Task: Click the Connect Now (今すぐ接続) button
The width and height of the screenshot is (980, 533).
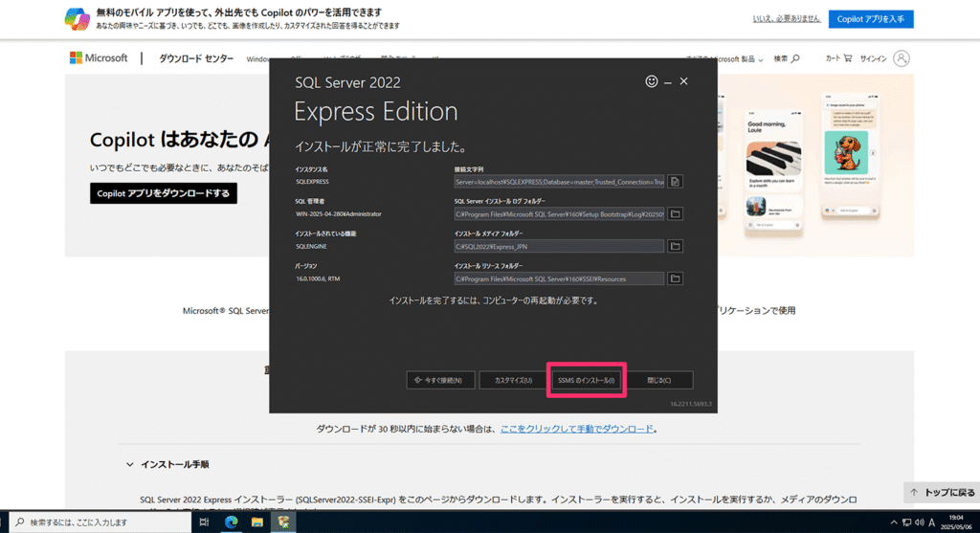Action: (440, 380)
